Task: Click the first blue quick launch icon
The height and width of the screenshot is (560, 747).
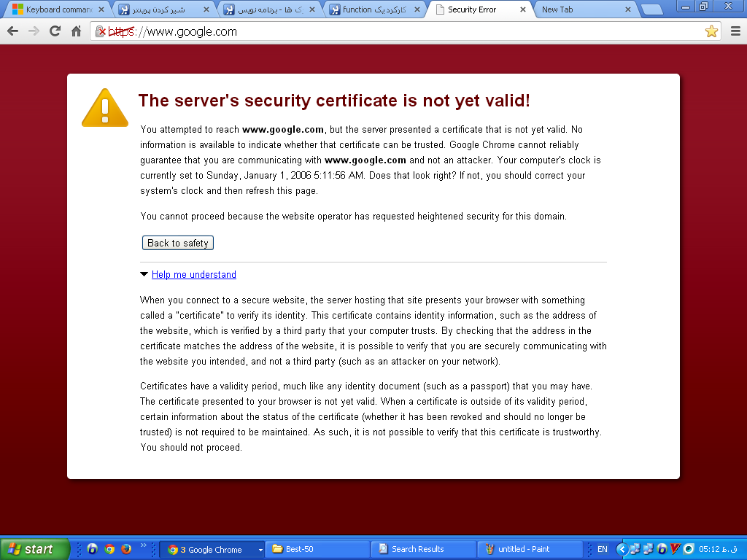Action: point(93,549)
